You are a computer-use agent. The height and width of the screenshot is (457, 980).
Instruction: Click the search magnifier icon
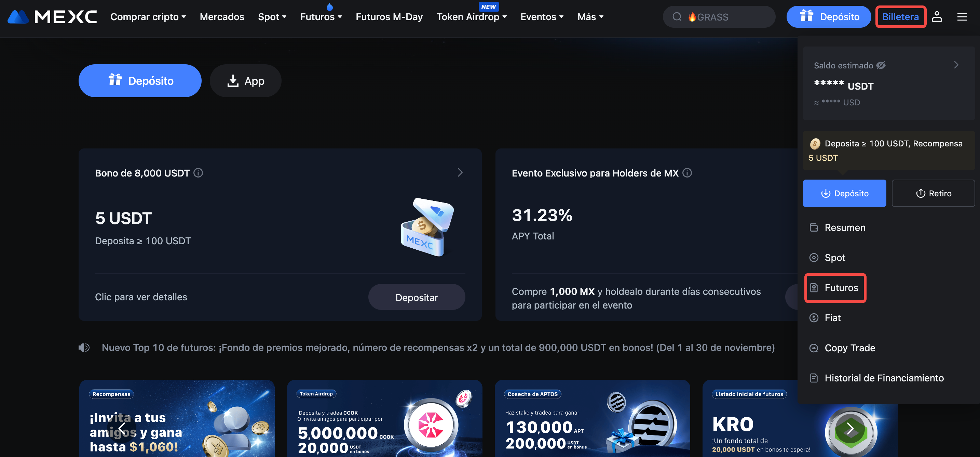coord(677,17)
